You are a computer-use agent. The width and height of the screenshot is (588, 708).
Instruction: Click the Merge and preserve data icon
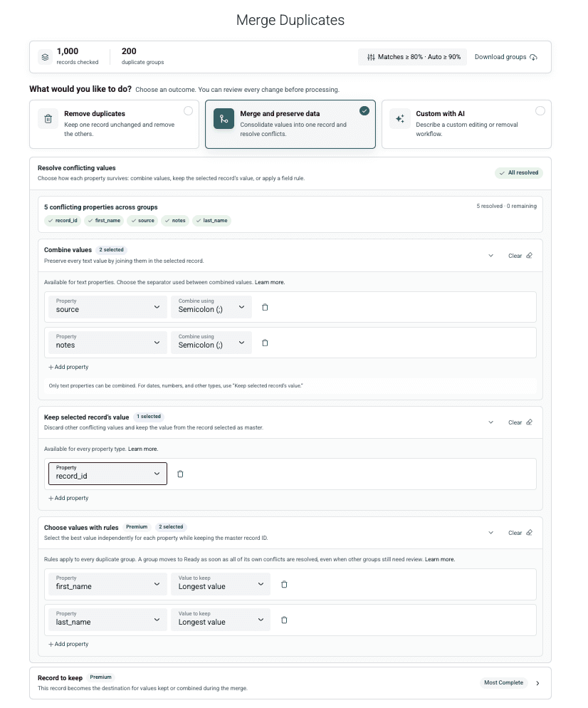coord(224,119)
